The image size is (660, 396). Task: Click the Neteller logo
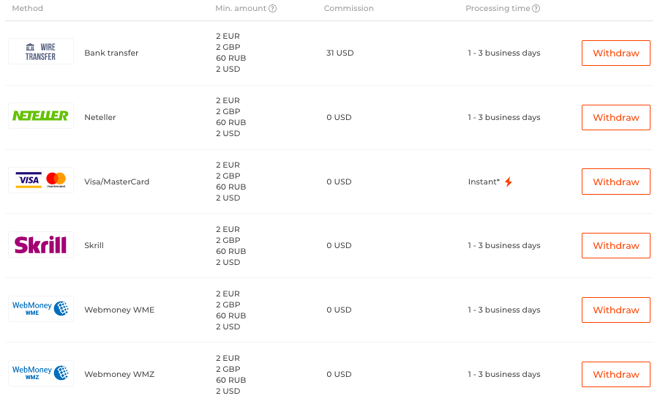pos(41,116)
